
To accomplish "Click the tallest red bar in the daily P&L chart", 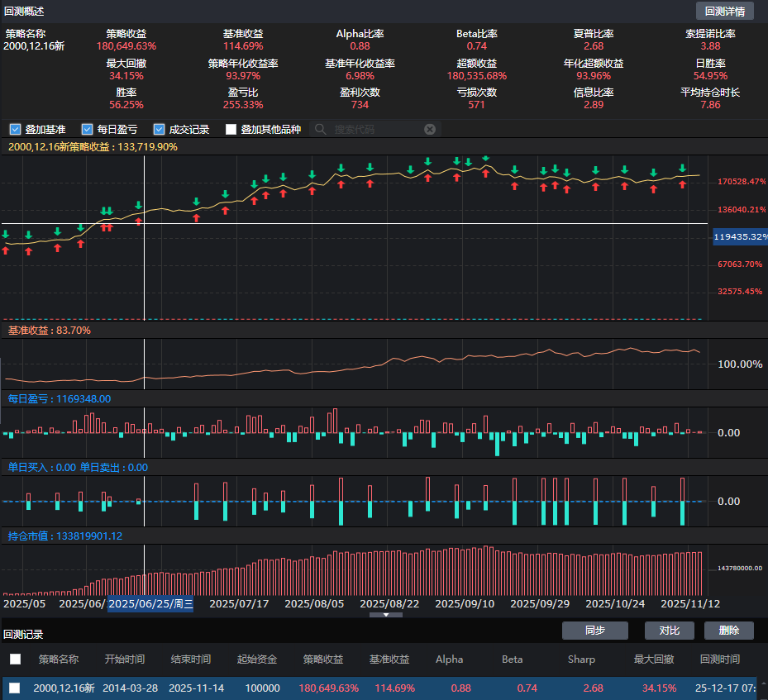I will [x=335, y=420].
